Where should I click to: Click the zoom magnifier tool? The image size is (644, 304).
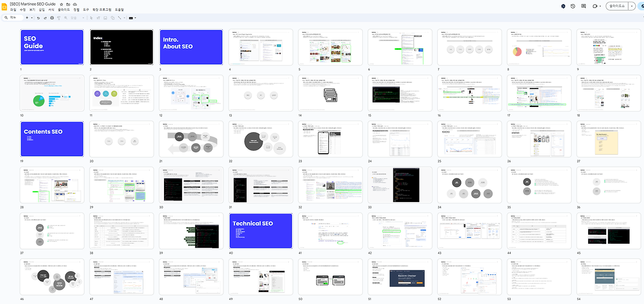coord(65,18)
